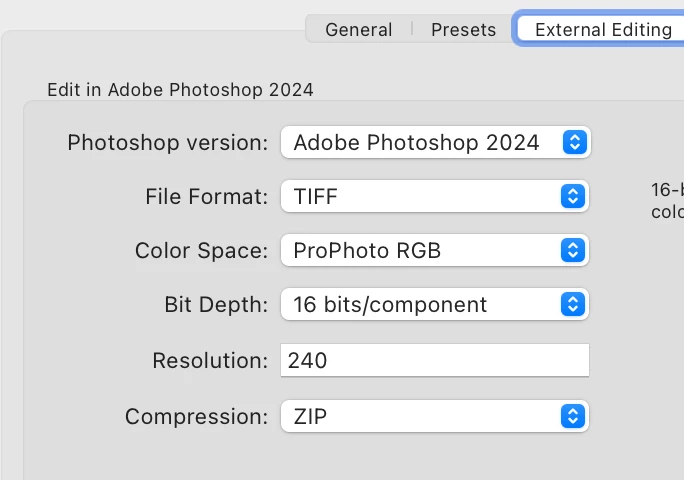Click the chevron arrows on 16 bits/component field
The width and height of the screenshot is (684, 480).
tap(572, 305)
